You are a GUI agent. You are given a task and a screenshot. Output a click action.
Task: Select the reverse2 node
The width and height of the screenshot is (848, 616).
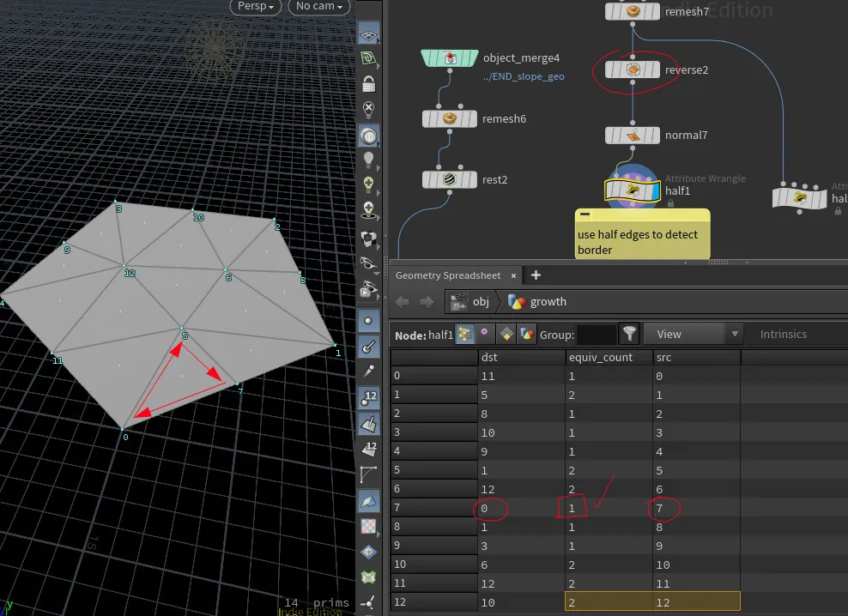(x=633, y=69)
